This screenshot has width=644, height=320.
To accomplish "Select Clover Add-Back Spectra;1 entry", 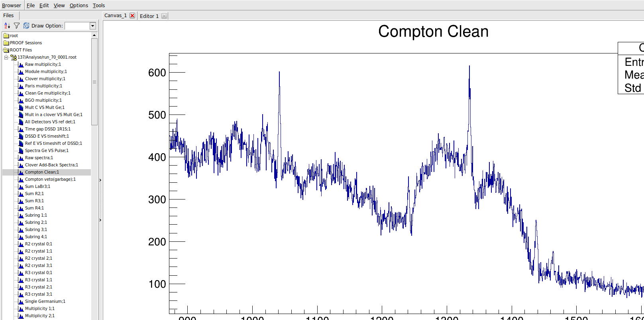I will (51, 165).
